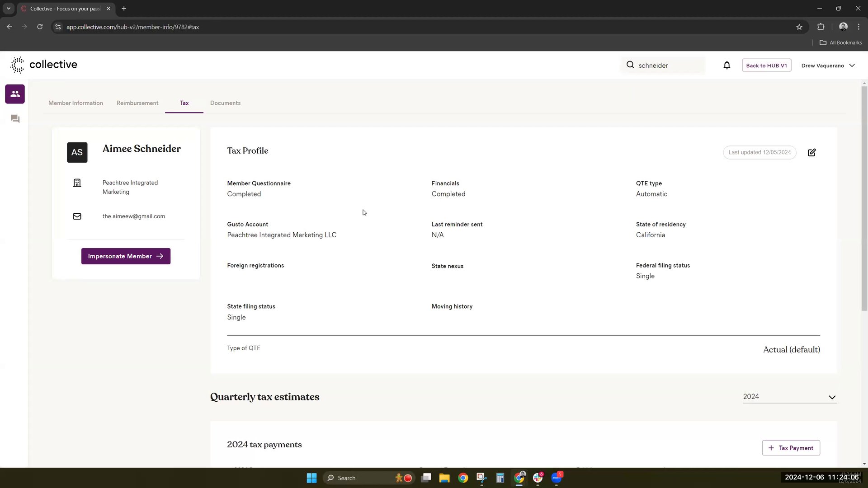Click the Collective logo

pyautogui.click(x=44, y=65)
